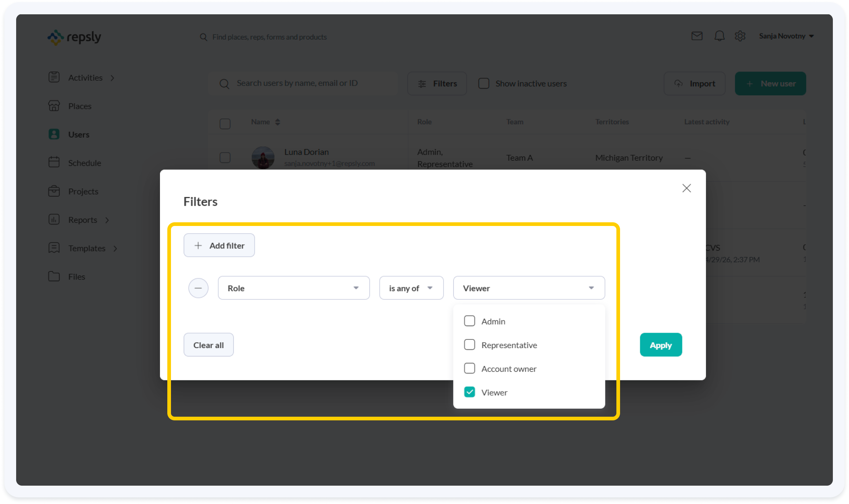Image resolution: width=849 pixels, height=504 pixels.
Task: Click the Team column header
Action: (x=515, y=122)
